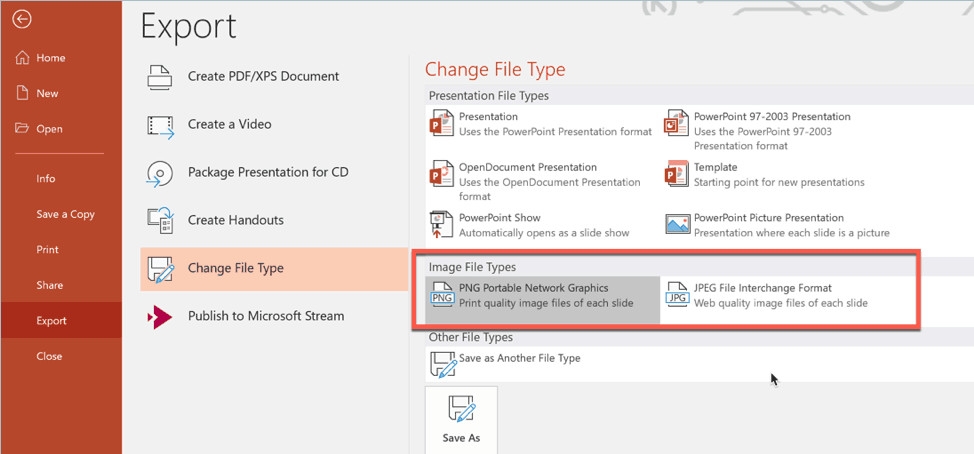974x454 pixels.
Task: Click the back arrow circle icon
Action: pos(22,20)
